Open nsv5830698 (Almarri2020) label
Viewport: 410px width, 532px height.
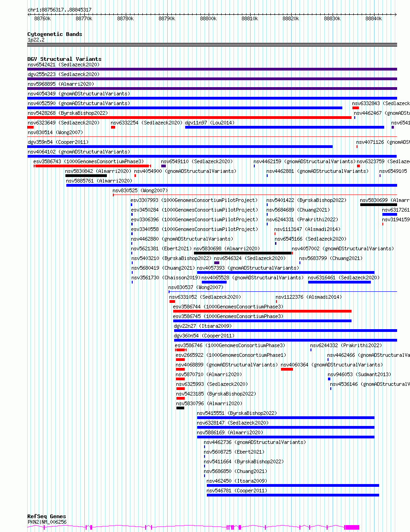(x=227, y=248)
